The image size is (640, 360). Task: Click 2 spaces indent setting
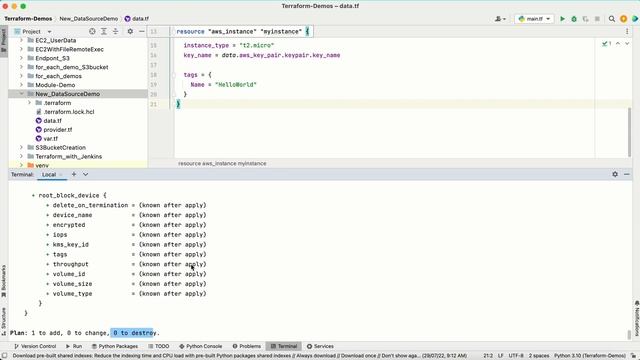[x=539, y=356]
